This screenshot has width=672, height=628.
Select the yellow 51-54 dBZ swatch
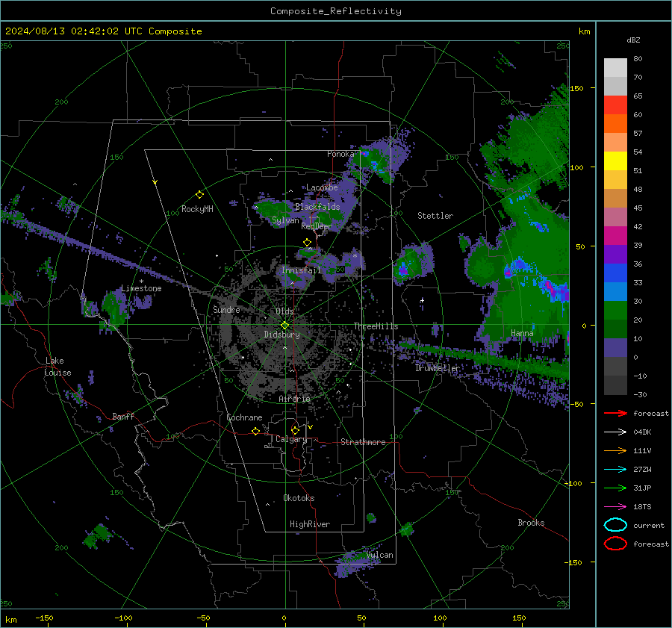coord(615,161)
